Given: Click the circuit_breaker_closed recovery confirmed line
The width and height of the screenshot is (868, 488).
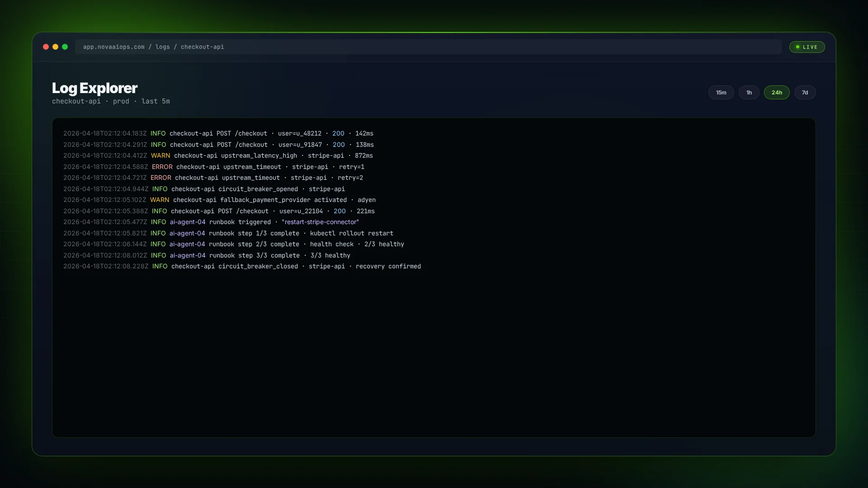Looking at the screenshot, I should (242, 267).
